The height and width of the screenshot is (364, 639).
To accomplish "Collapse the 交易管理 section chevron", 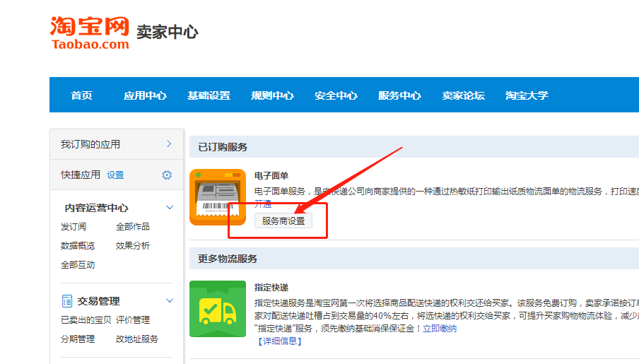I will click(x=170, y=301).
